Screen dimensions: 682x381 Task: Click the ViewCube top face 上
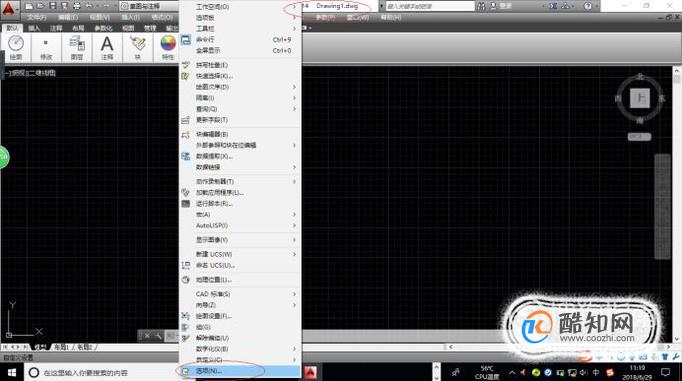pos(640,98)
